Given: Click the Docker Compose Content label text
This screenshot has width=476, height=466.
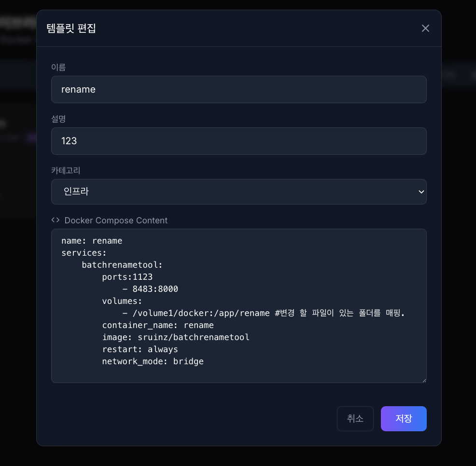Looking at the screenshot, I should (x=116, y=220).
